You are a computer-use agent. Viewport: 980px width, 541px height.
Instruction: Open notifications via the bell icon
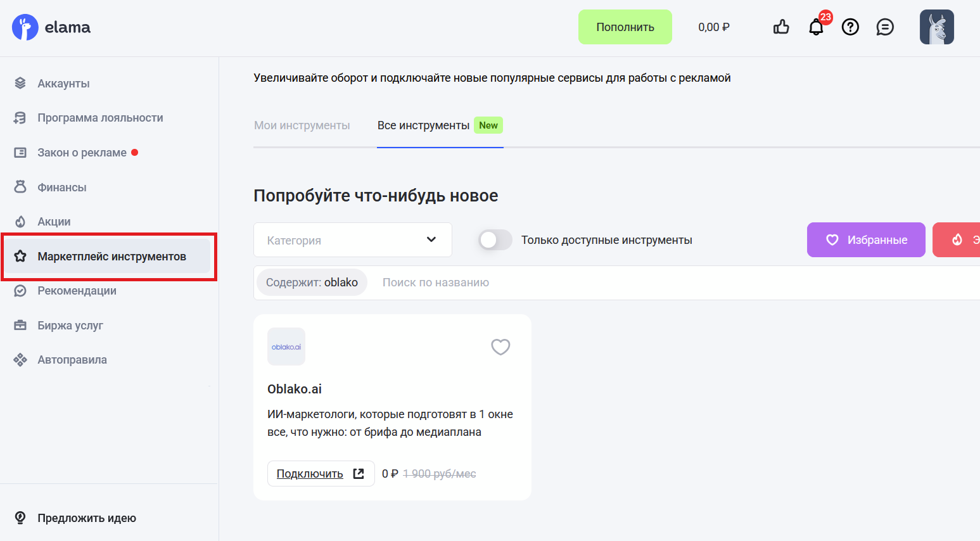816,27
